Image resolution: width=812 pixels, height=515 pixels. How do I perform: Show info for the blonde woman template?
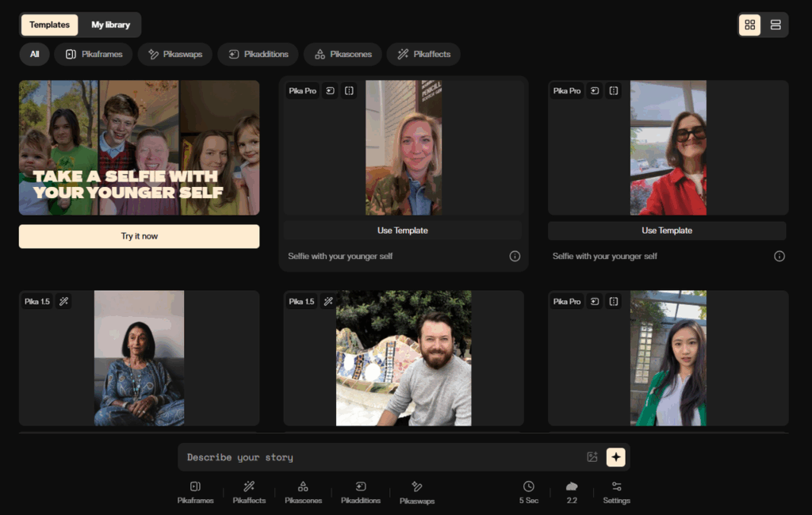(515, 256)
